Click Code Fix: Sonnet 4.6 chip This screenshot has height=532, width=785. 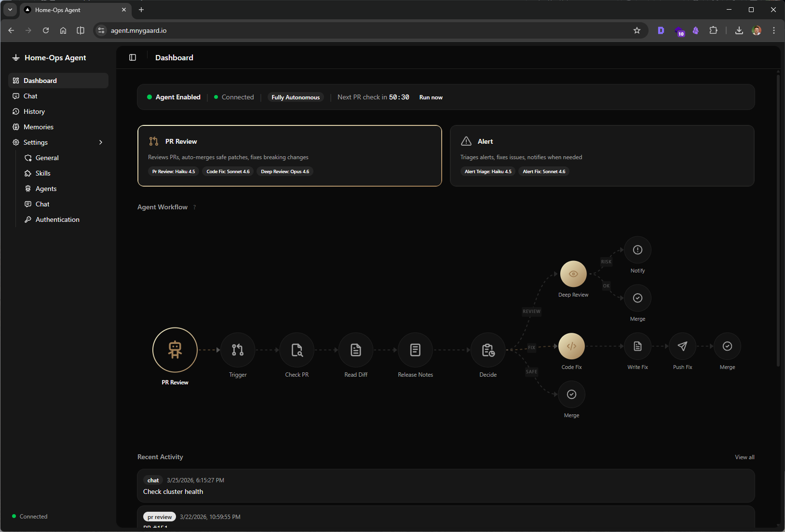[228, 172]
